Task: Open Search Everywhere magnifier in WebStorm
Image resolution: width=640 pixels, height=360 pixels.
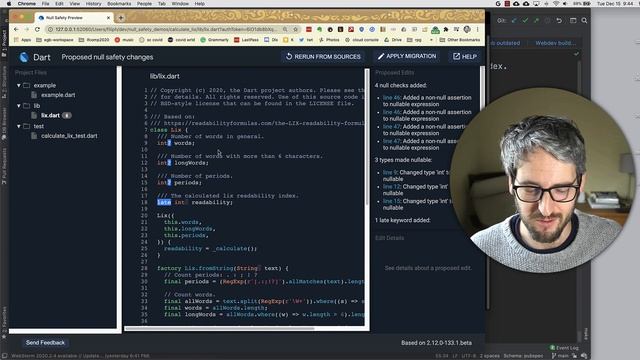Action: coord(584,20)
